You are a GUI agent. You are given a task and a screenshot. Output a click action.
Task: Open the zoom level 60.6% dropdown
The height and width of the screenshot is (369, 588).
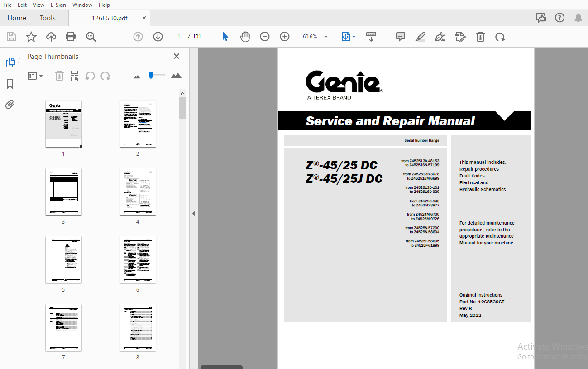pyautogui.click(x=315, y=37)
